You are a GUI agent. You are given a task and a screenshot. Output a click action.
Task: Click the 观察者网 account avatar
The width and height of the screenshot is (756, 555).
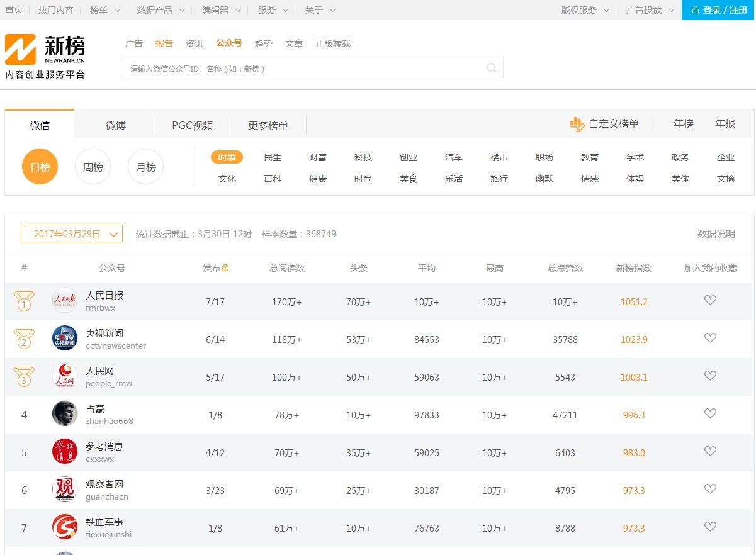[65, 490]
